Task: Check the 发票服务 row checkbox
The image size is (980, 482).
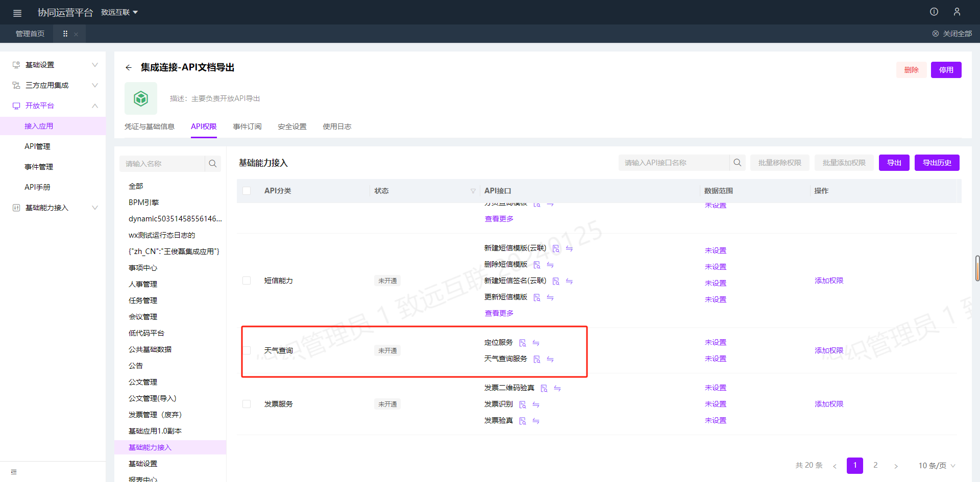Action: point(247,404)
